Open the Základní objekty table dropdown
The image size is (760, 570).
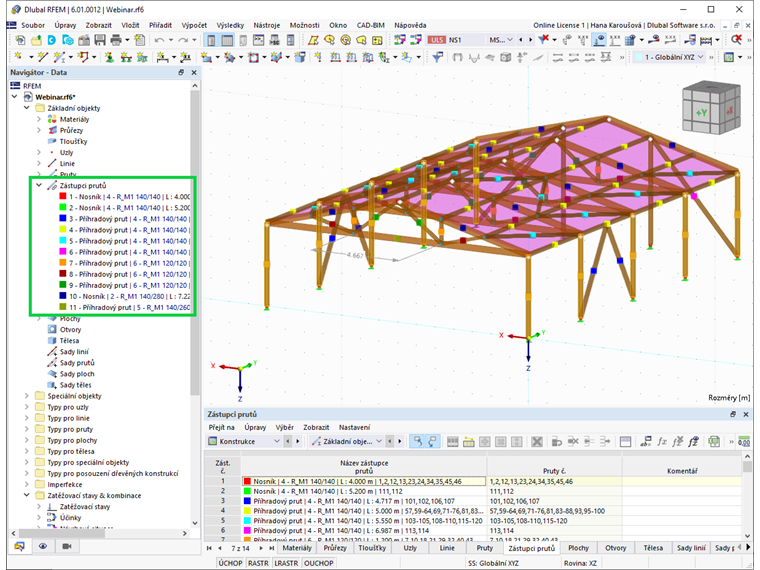(347, 441)
